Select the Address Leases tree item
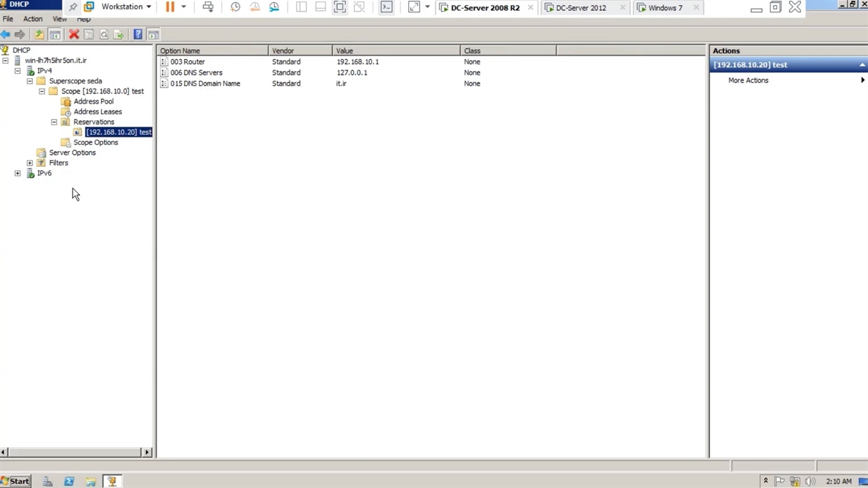Viewport: 868px width, 488px height. click(x=98, y=112)
